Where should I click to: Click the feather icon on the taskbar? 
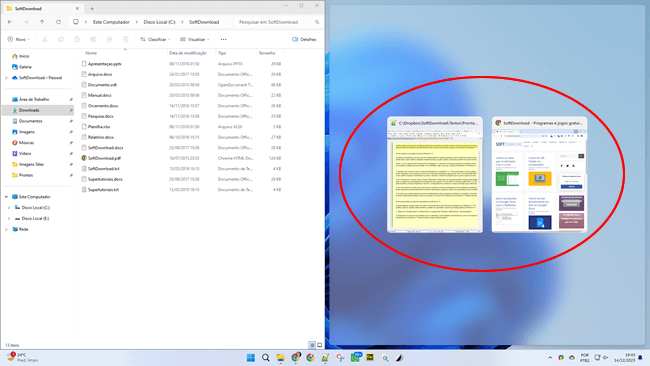point(400,358)
